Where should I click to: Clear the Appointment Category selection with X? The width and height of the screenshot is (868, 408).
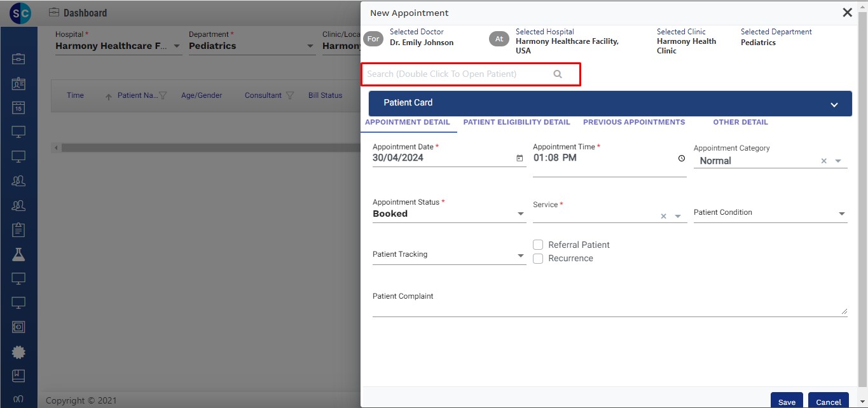point(823,161)
